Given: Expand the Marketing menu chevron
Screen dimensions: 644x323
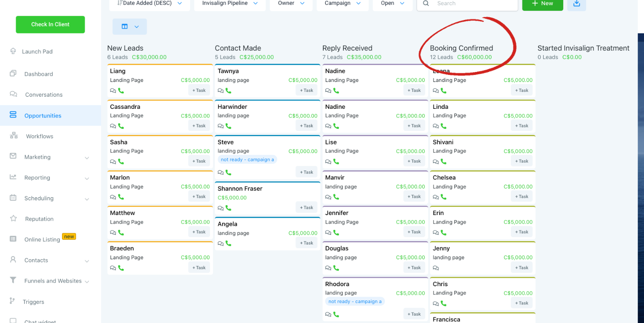Looking at the screenshot, I should [x=87, y=158].
